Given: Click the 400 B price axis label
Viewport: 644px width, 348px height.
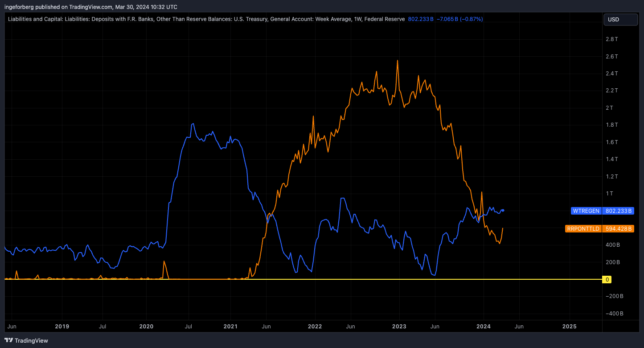Looking at the screenshot, I should tap(612, 245).
